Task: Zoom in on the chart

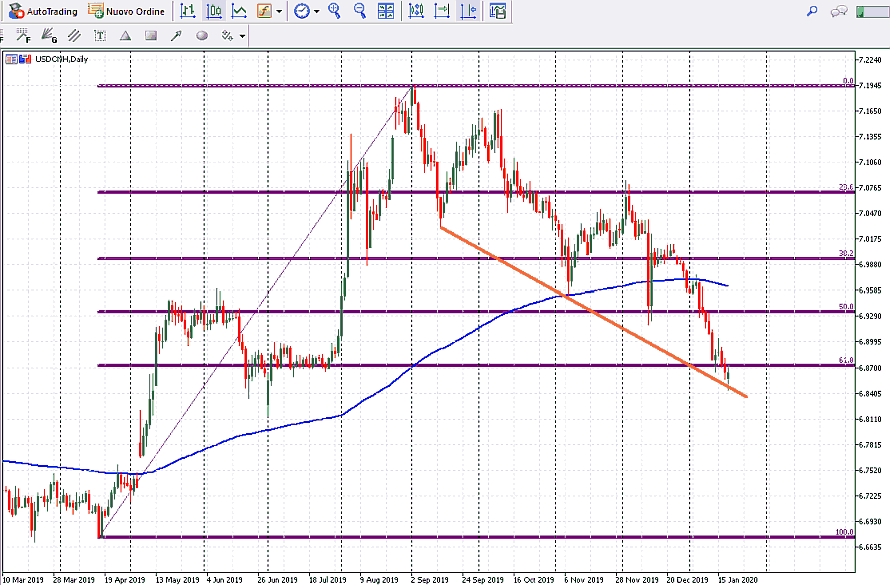Action: 334,11
